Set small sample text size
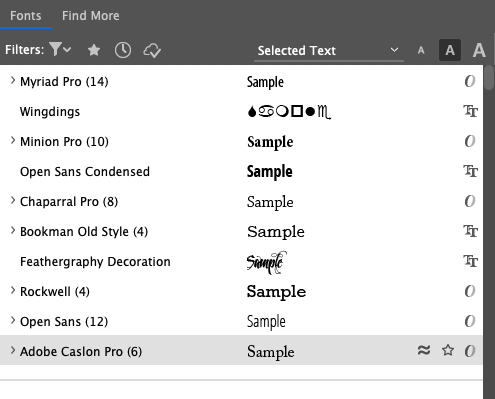The image size is (495, 399). (x=421, y=50)
